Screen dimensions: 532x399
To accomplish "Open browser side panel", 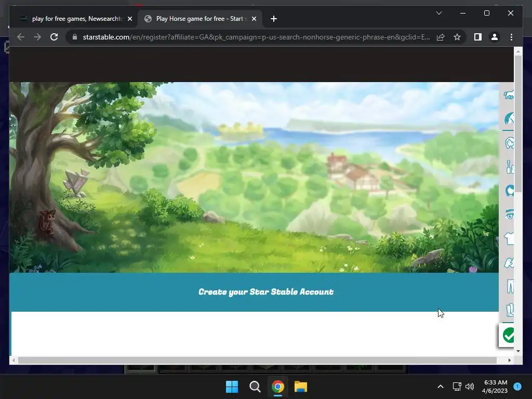I will 478,37.
